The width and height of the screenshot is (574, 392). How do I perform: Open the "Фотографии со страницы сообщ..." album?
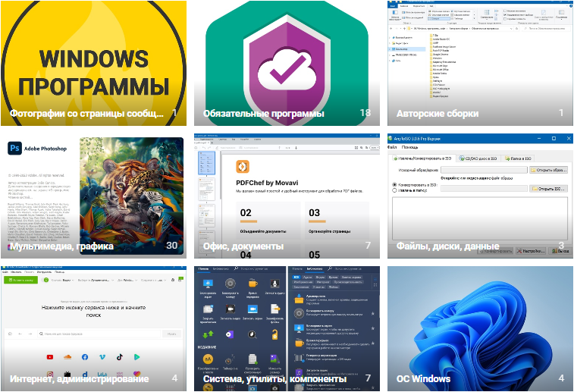(93, 63)
